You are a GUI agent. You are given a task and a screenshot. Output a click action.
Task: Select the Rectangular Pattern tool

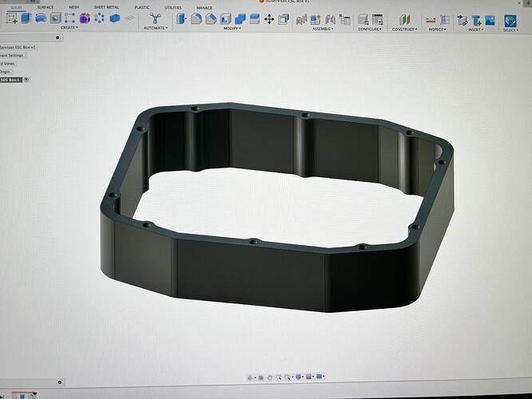click(x=69, y=18)
